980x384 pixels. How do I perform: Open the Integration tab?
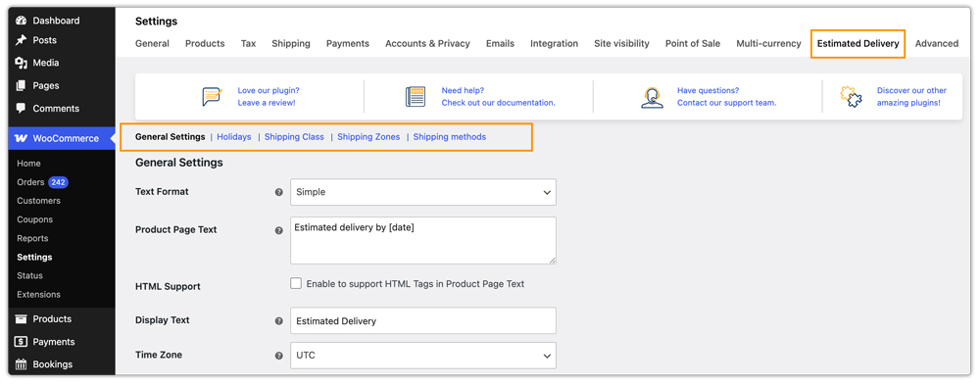point(555,44)
